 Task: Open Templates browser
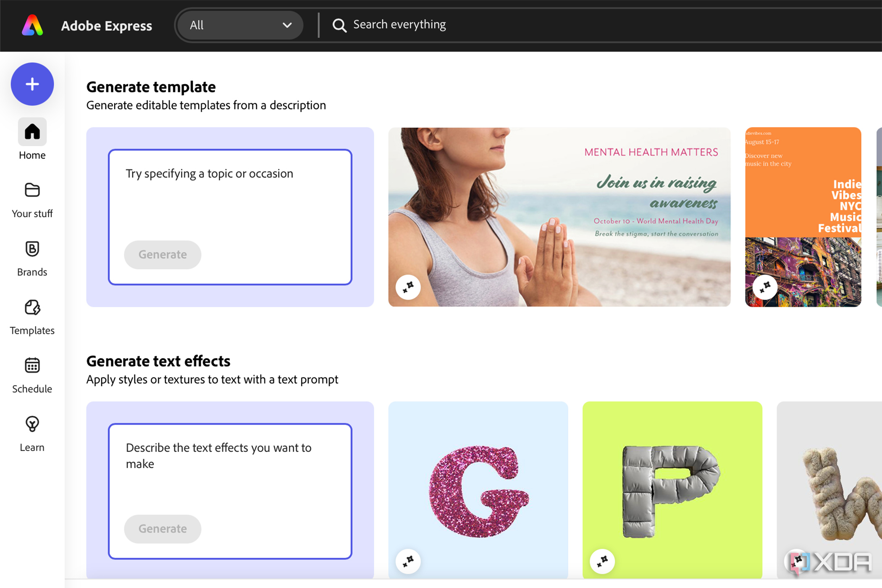(31, 316)
